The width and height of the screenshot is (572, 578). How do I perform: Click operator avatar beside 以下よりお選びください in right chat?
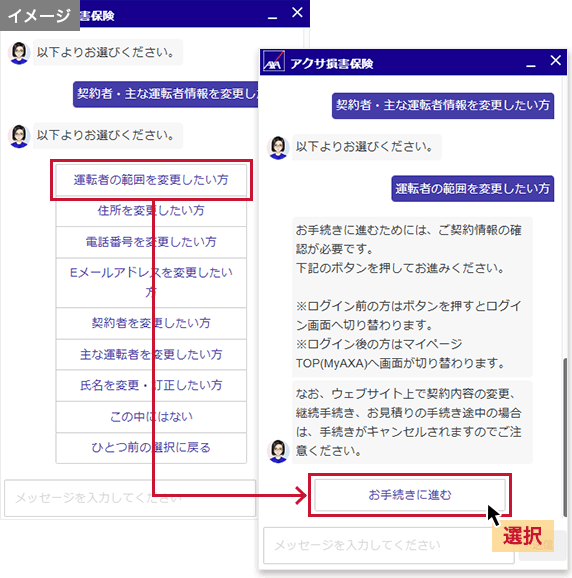point(278,147)
